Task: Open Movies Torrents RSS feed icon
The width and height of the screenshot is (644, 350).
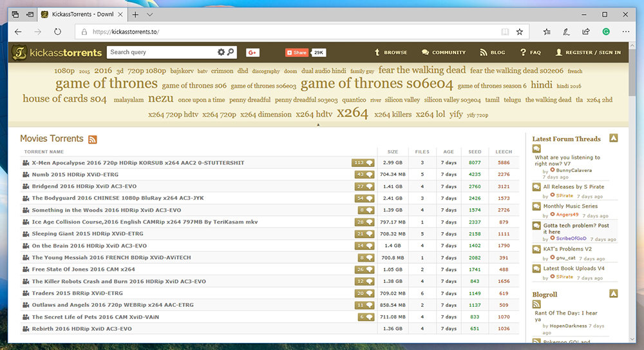Action: coord(92,139)
